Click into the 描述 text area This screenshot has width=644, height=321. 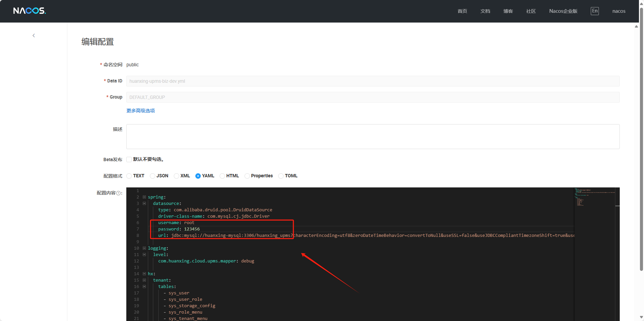click(x=373, y=137)
